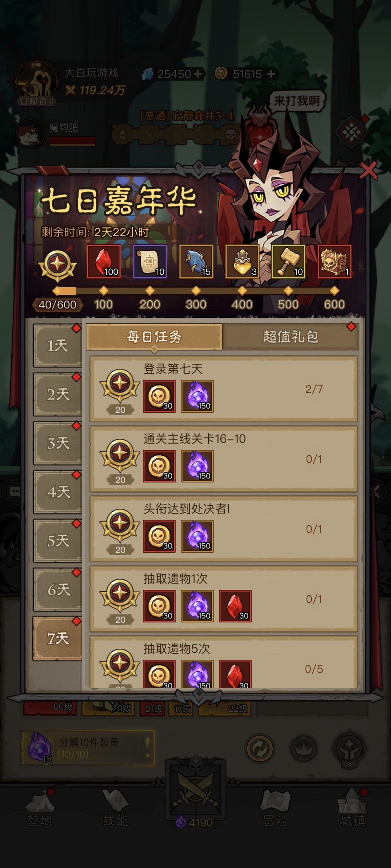Switch to the 每日任务 tab
The image size is (391, 868).
point(154,337)
